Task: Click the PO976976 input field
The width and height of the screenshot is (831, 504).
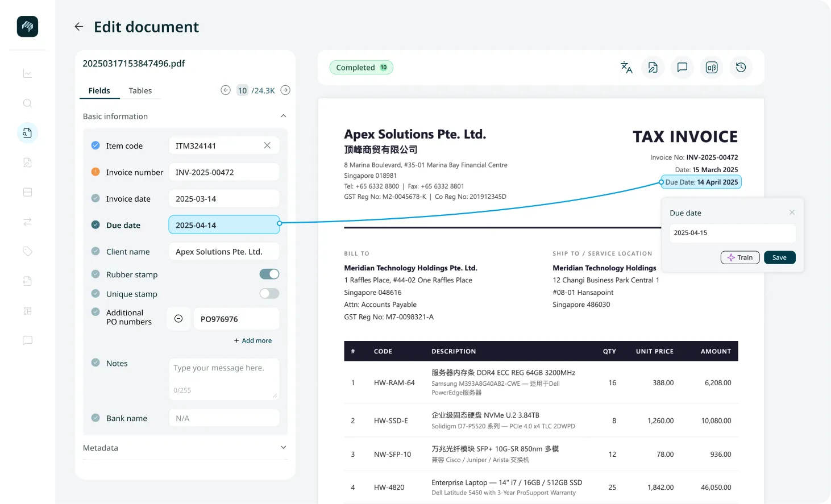Action: 236,319
